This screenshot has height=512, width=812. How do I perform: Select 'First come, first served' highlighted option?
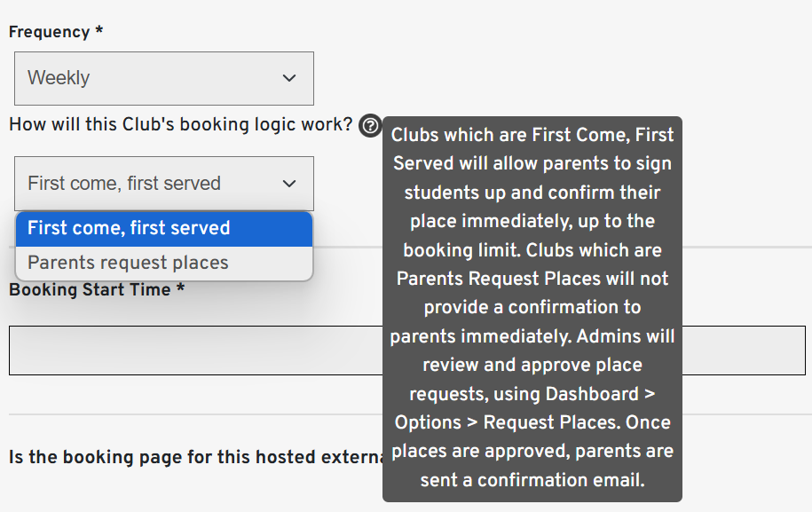pyautogui.click(x=163, y=228)
